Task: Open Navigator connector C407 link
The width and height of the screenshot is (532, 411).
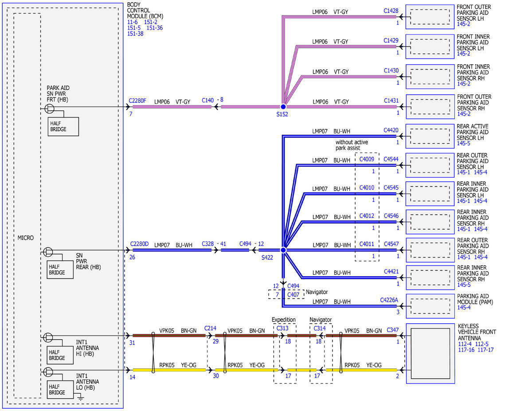Action: tap(293, 294)
